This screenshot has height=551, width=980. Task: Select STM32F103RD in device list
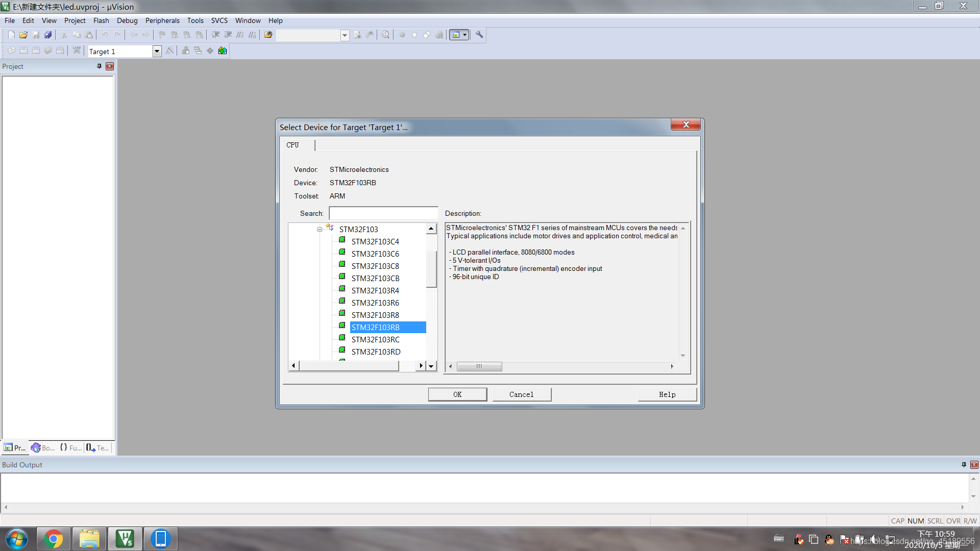coord(376,352)
